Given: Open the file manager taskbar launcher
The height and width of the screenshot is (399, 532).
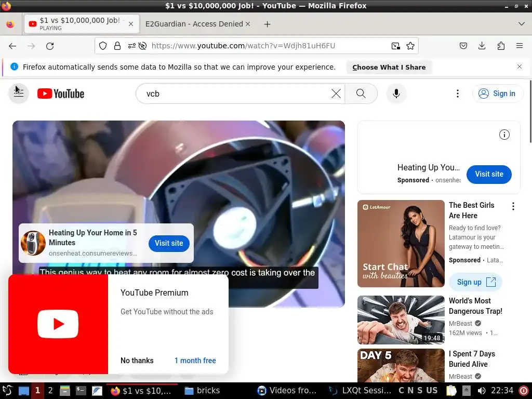Looking at the screenshot, I should pyautogui.click(x=65, y=391).
